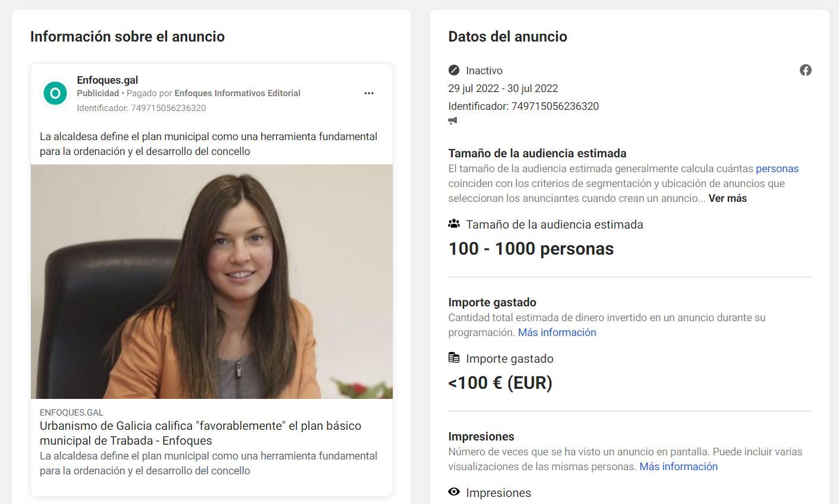The width and height of the screenshot is (839, 504).
Task: Click the megaphone ad icon
Action: click(x=453, y=121)
